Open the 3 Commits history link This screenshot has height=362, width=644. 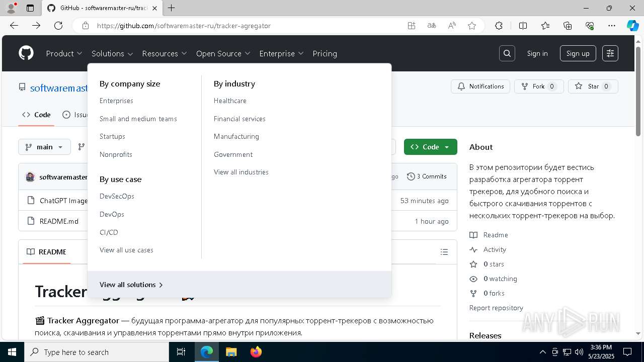tap(427, 176)
